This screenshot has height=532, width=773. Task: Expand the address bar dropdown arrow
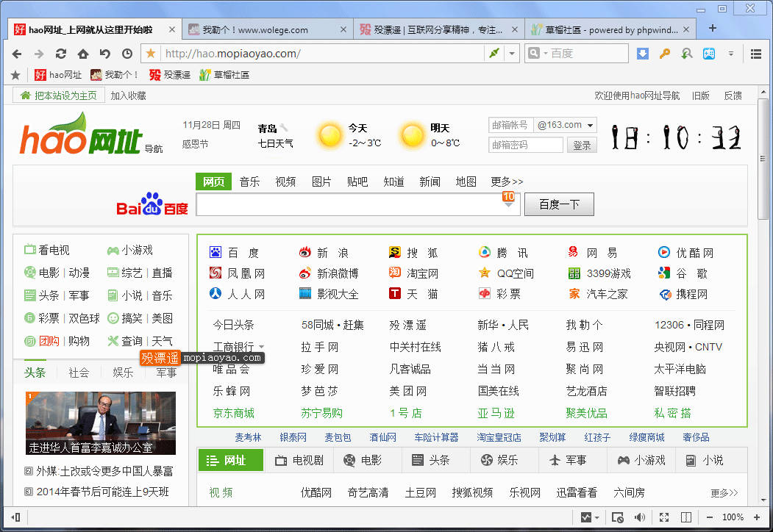[512, 53]
